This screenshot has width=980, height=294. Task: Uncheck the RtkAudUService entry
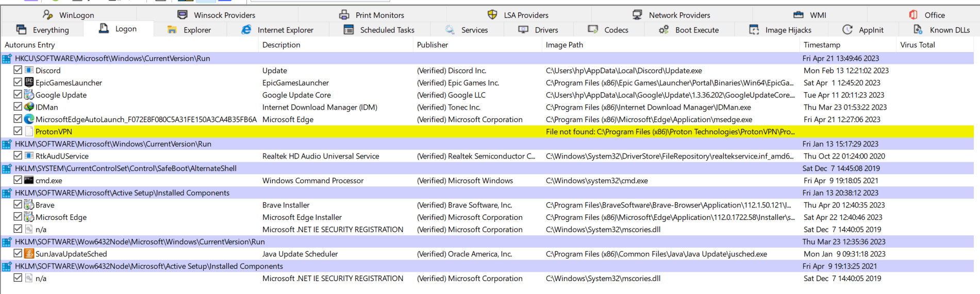18,155
